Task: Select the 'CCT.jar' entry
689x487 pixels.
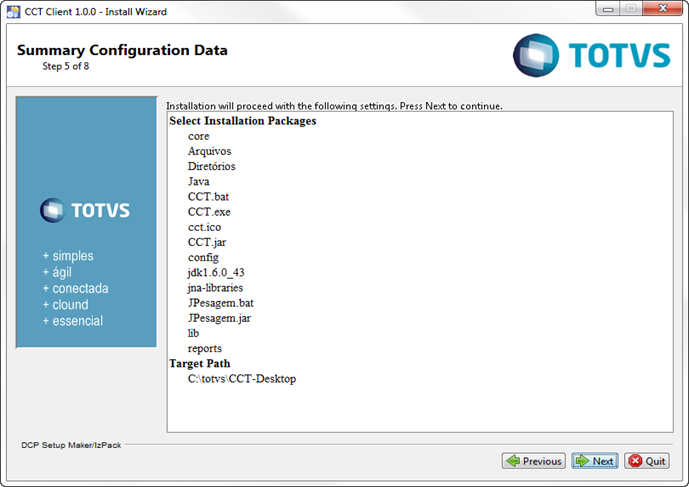Action: coord(207,242)
